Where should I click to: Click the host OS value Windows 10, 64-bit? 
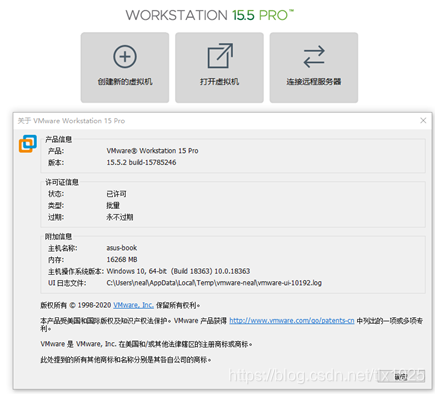(x=178, y=271)
